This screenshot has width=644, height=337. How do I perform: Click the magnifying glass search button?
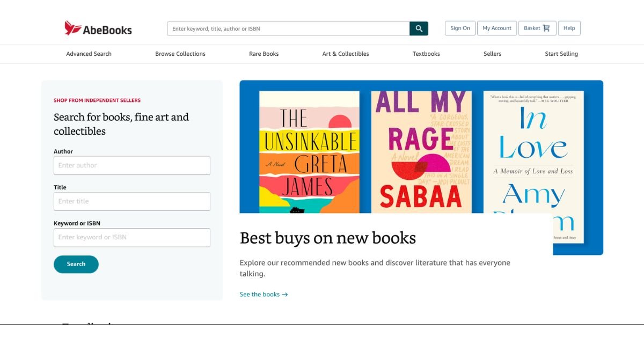point(419,28)
